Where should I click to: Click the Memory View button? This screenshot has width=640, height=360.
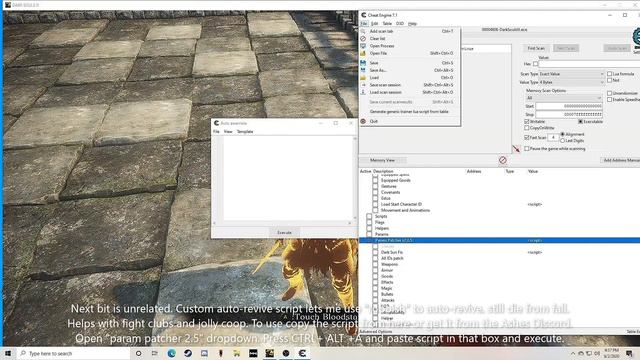[x=382, y=160]
